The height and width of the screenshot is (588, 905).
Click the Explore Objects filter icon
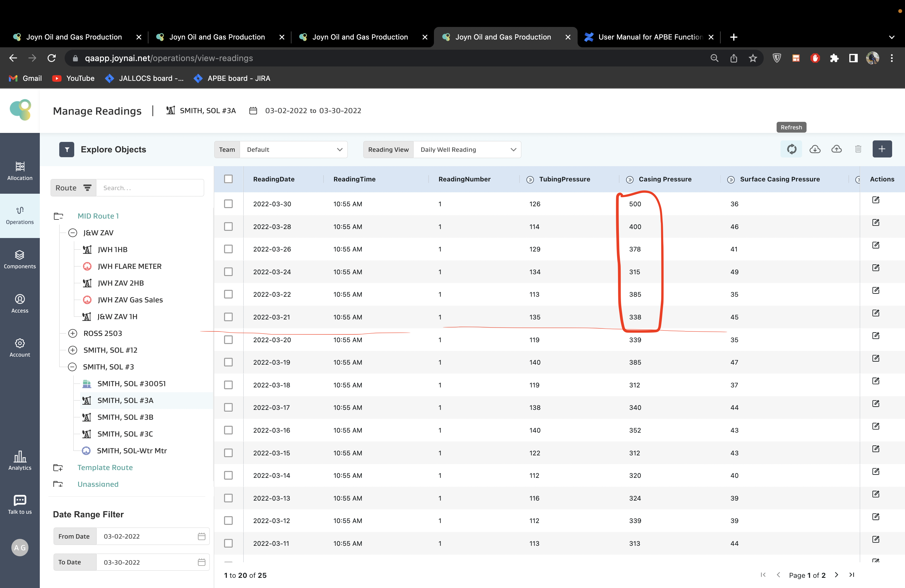(66, 149)
